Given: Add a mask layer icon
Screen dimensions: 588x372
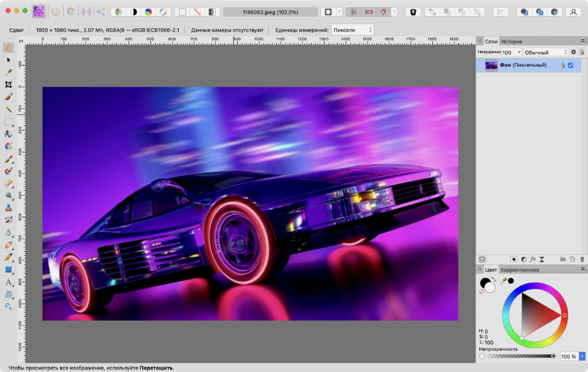Looking at the screenshot, I should coord(514,259).
